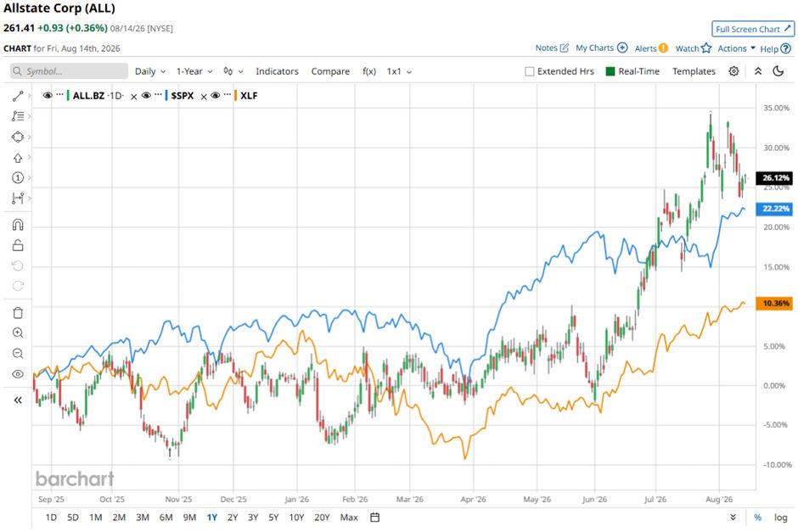
Task: Toggle the Real-Time green checkbox
Action: [610, 71]
